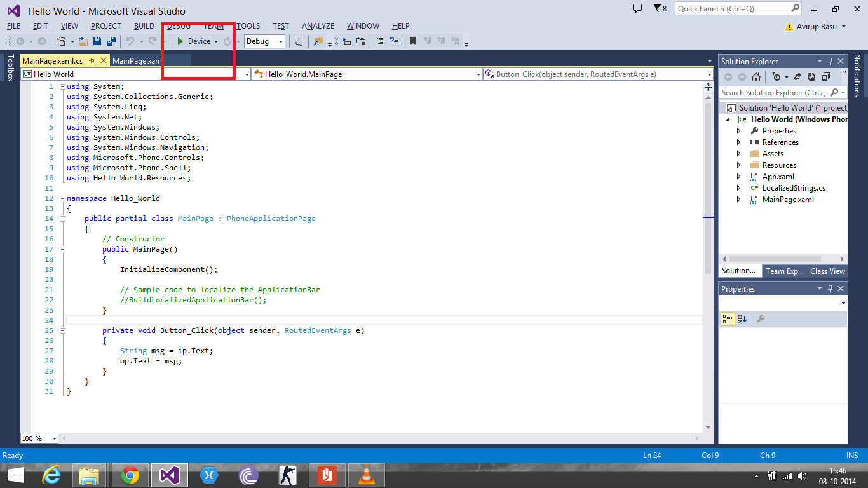Sort properties alphabetically
The image size is (868, 488).
(742, 319)
